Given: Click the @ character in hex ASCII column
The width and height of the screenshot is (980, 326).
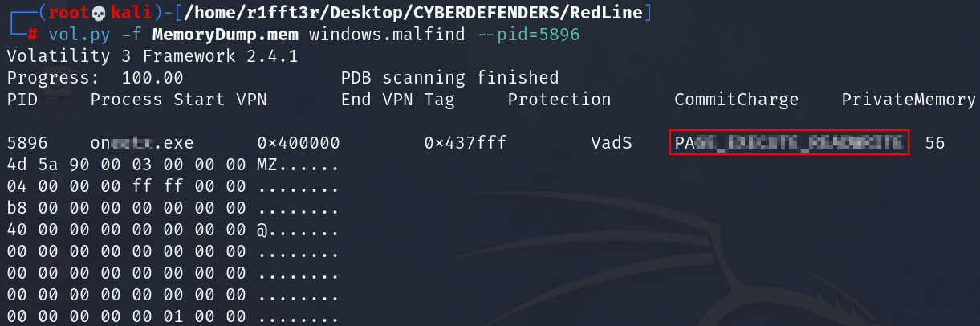Looking at the screenshot, I should coord(262,230).
